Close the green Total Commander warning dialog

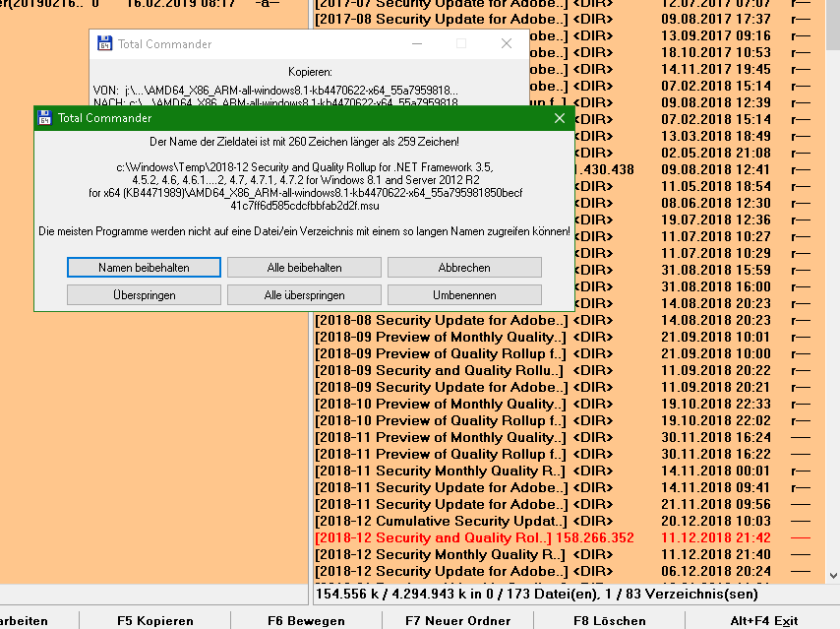(560, 118)
